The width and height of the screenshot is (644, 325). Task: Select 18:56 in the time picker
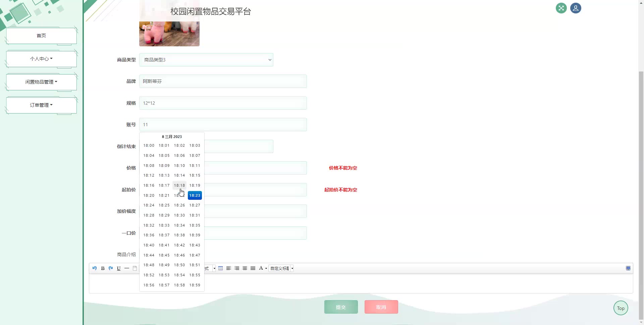coord(149,285)
